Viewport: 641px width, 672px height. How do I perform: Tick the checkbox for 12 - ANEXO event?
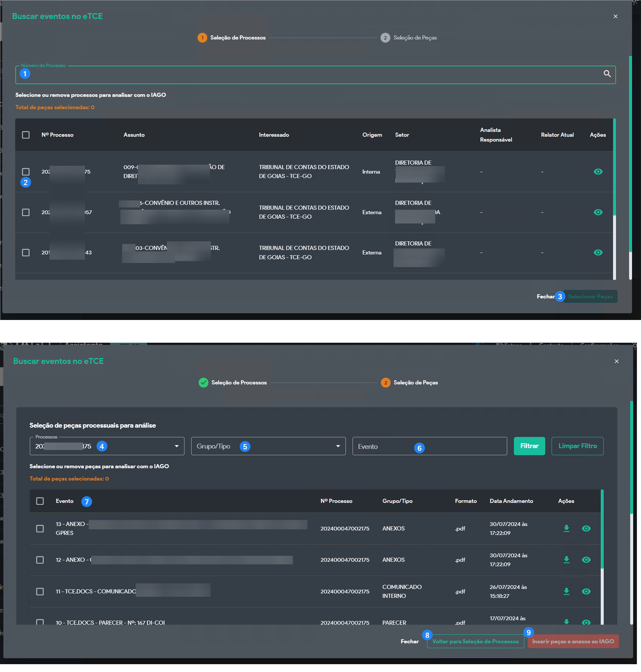40,560
